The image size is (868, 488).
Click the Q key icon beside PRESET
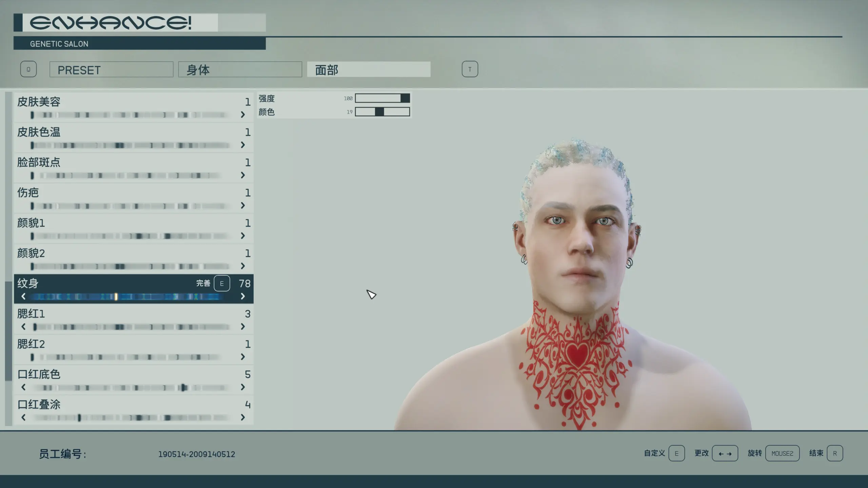[28, 69]
